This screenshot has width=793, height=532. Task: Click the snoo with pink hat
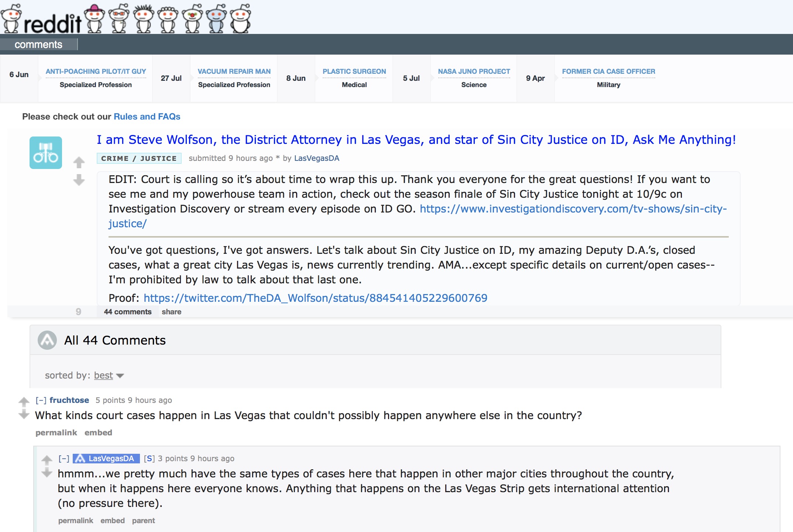95,19
